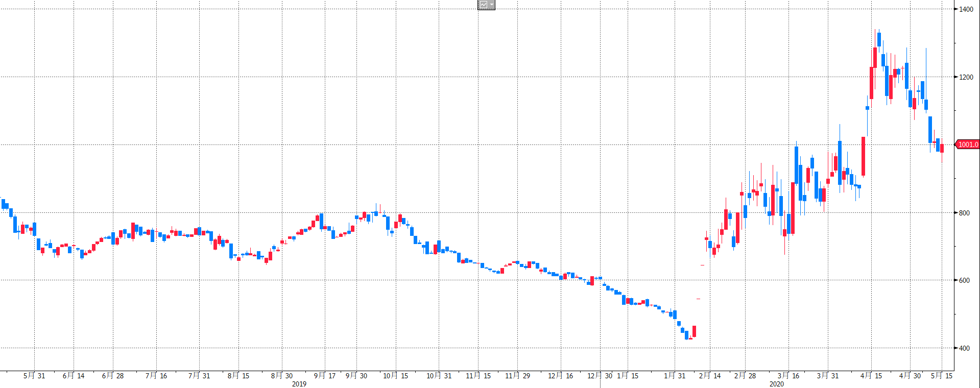
Task: Click the 7月 16 date label
Action: [x=156, y=376]
